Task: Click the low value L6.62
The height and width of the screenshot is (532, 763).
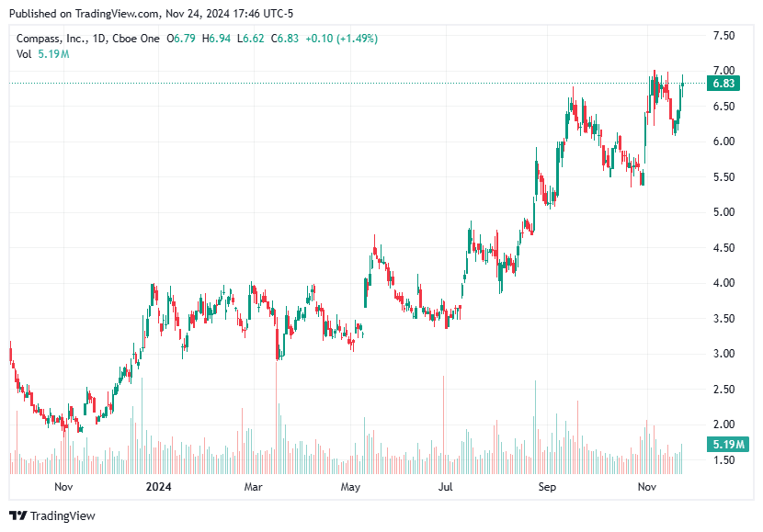Action: (x=251, y=39)
